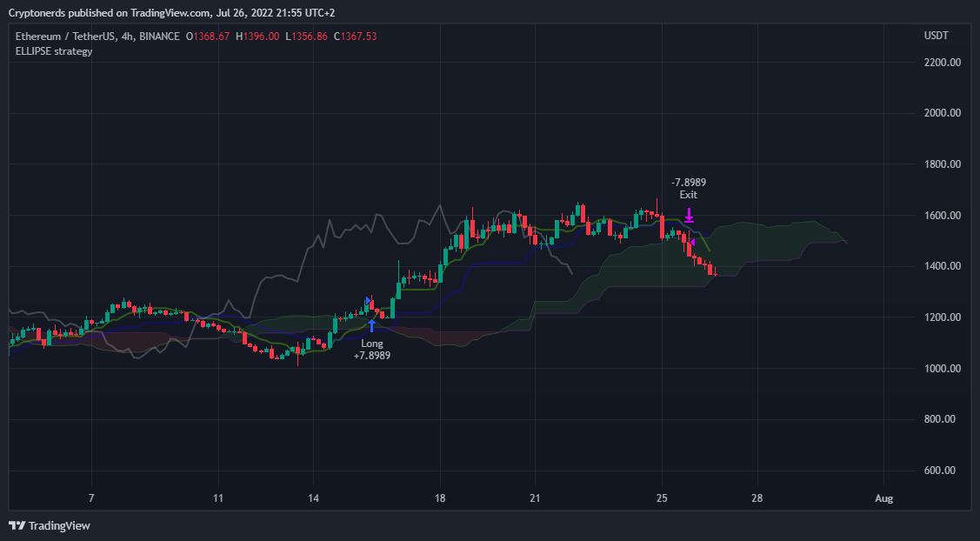Click date label 7 on time axis
Screen dimensions: 980x541
coord(91,498)
